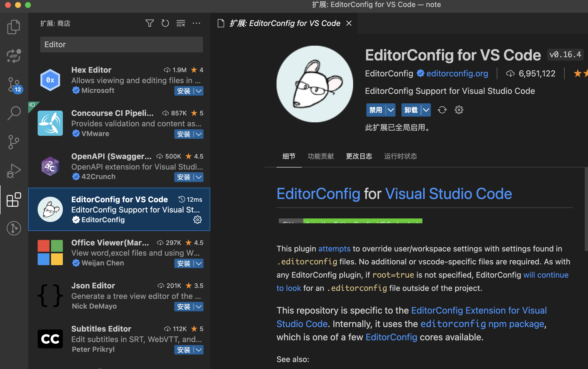Screen dimensions: 588x369
Task: Click the extension search field containing Editor
Action: (x=121, y=45)
